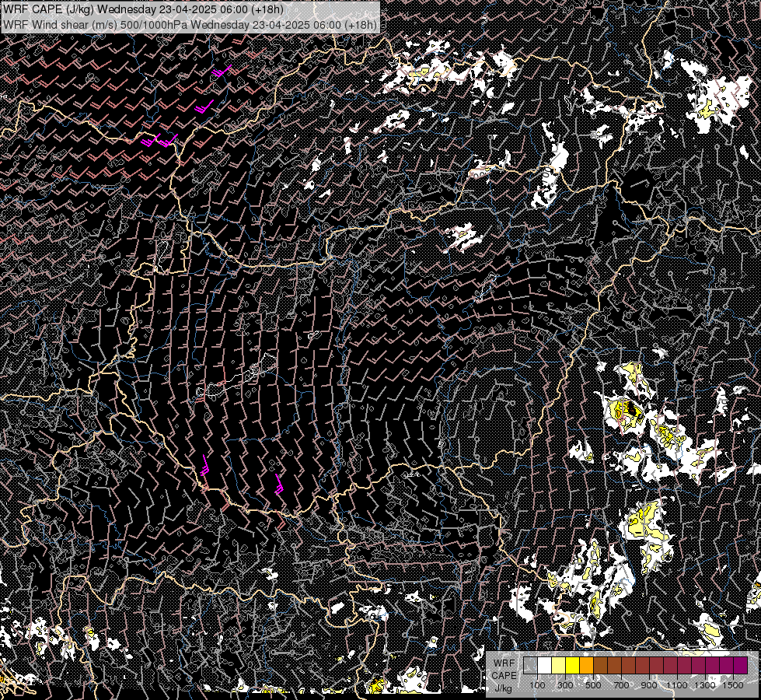The height and width of the screenshot is (700, 761).
Task: Click the legend label 300
Action: pyautogui.click(x=565, y=685)
